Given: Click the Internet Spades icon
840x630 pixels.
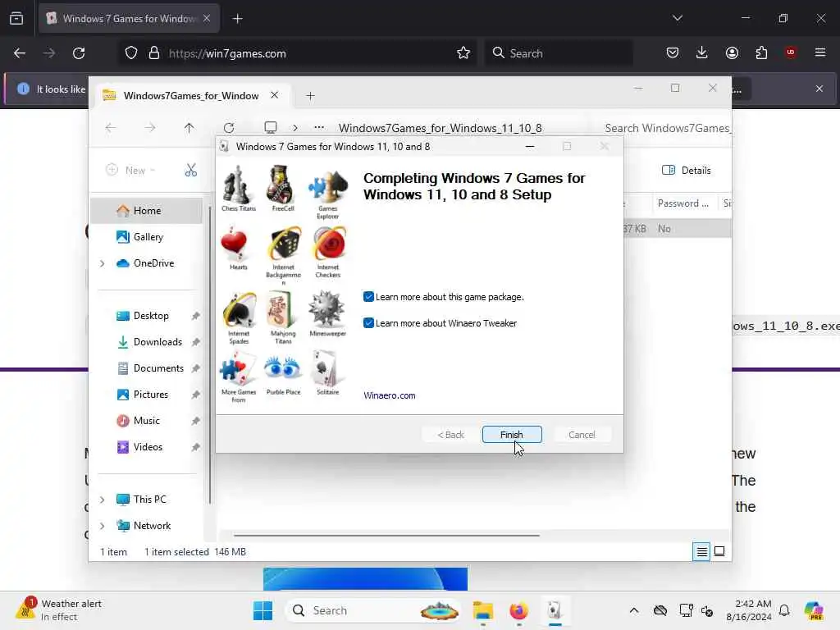Looking at the screenshot, I should coord(239,317).
